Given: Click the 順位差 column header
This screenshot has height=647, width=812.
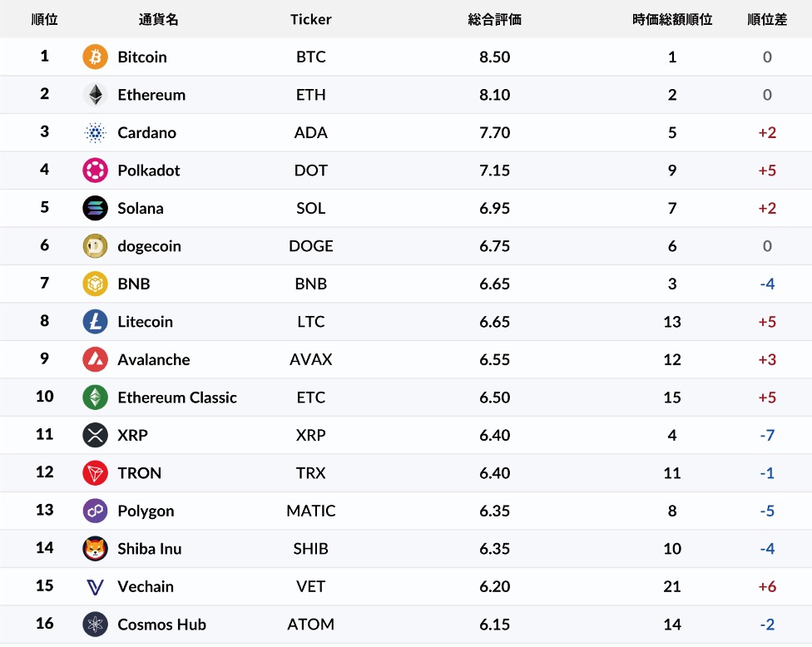Looking at the screenshot, I should click(x=767, y=19).
